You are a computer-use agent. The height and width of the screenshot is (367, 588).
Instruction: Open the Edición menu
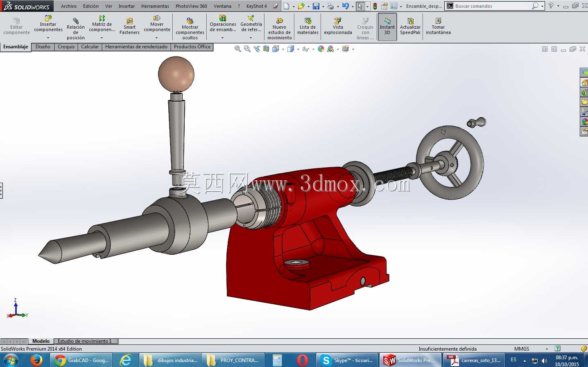click(x=91, y=6)
